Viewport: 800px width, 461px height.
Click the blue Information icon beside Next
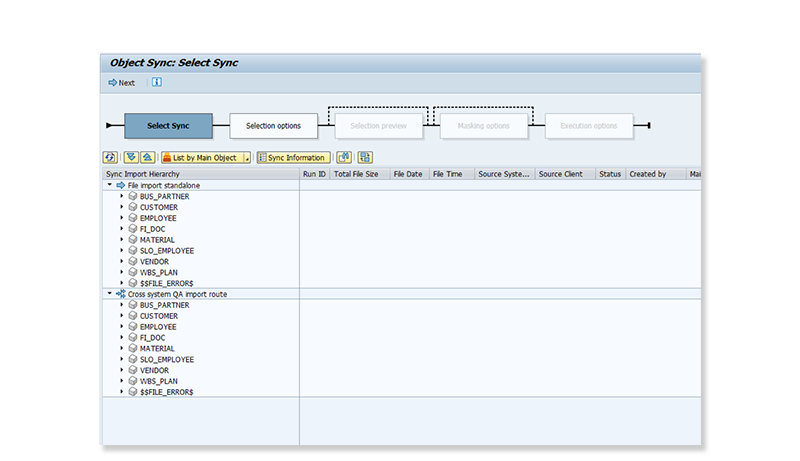[157, 82]
